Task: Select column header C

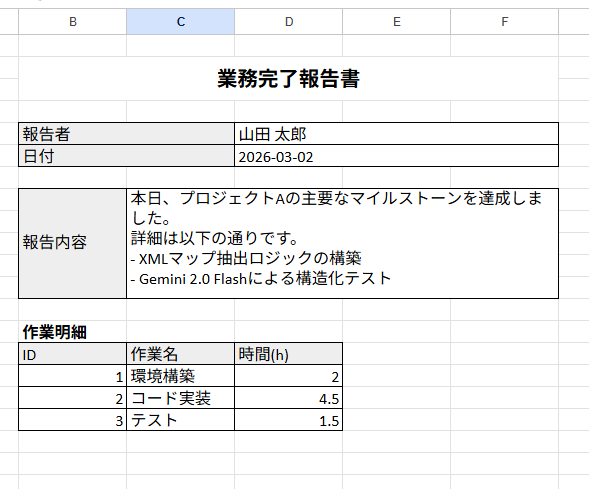Action: pos(181,22)
